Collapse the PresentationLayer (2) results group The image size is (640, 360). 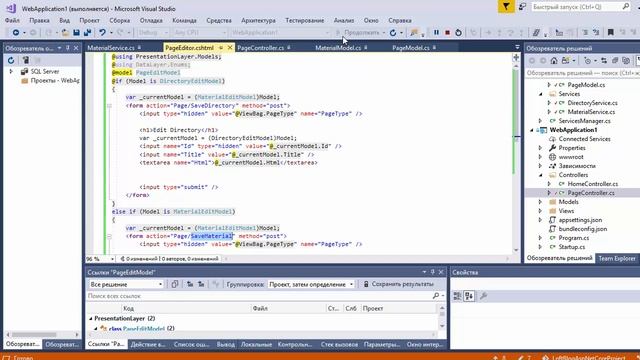tap(91, 318)
